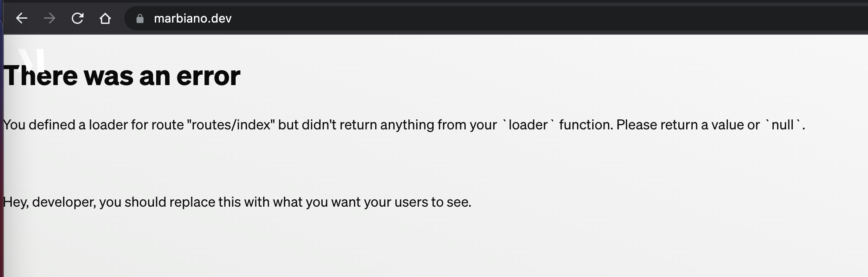View site info via the lock icon
This screenshot has height=277, width=868.
[x=140, y=19]
